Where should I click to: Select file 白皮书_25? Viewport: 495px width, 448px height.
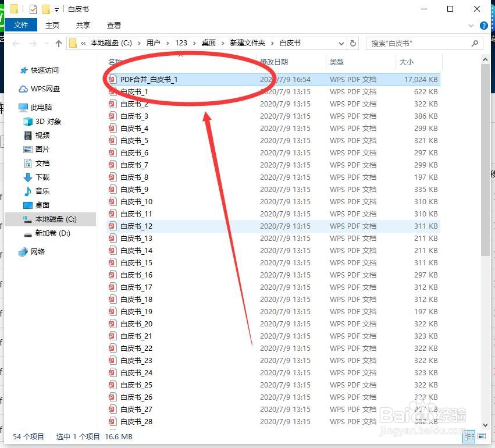pos(273,385)
